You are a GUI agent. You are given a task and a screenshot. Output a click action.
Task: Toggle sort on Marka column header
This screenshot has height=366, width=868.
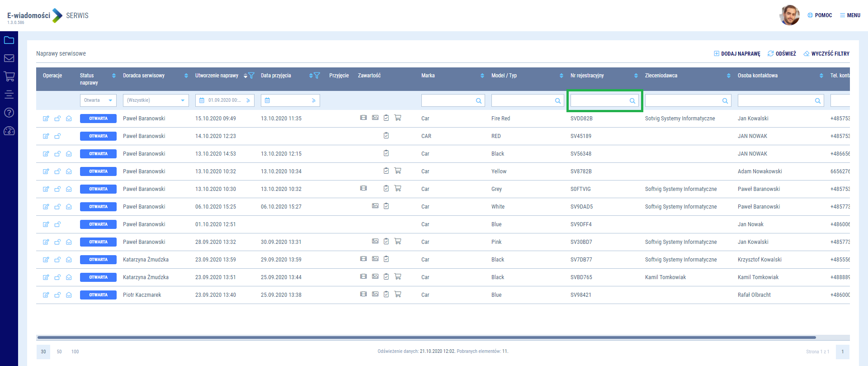pos(482,76)
